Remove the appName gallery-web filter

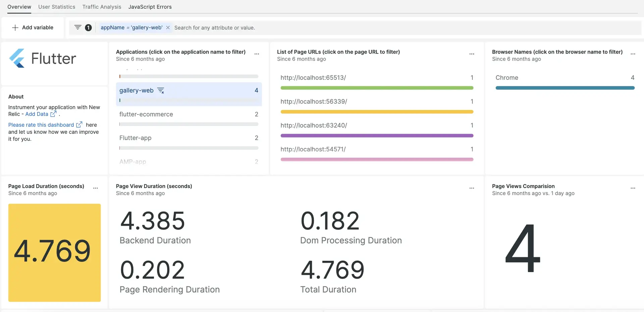click(x=168, y=27)
